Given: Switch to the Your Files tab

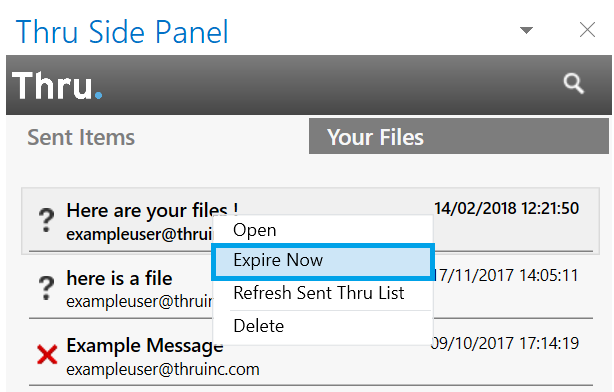Looking at the screenshot, I should coord(459,136).
